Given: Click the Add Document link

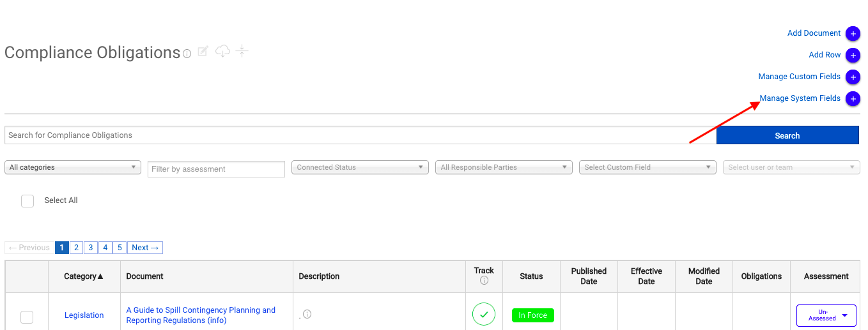Looking at the screenshot, I should point(814,33).
